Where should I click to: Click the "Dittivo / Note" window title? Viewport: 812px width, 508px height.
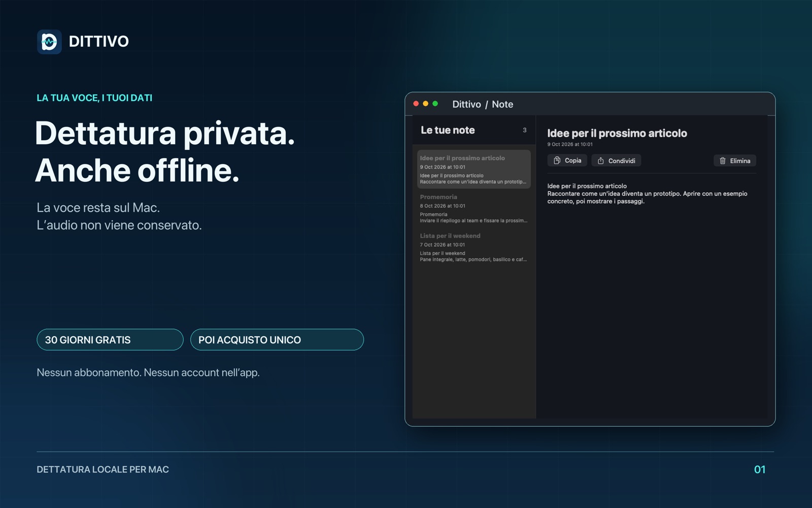click(x=483, y=104)
